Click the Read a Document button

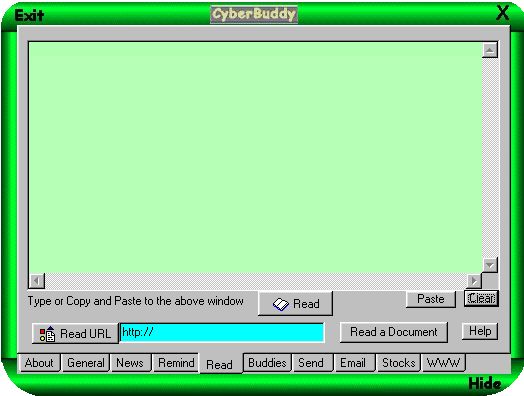pyautogui.click(x=394, y=332)
